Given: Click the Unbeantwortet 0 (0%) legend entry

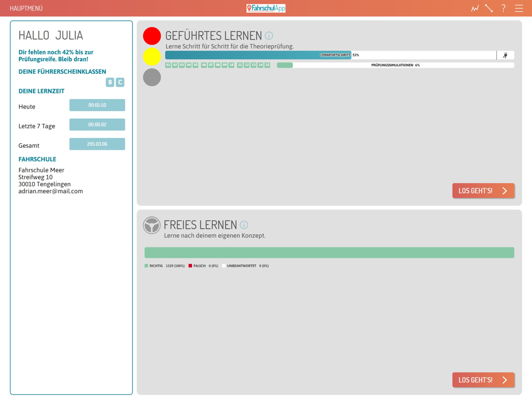Looking at the screenshot, I should 245,266.
